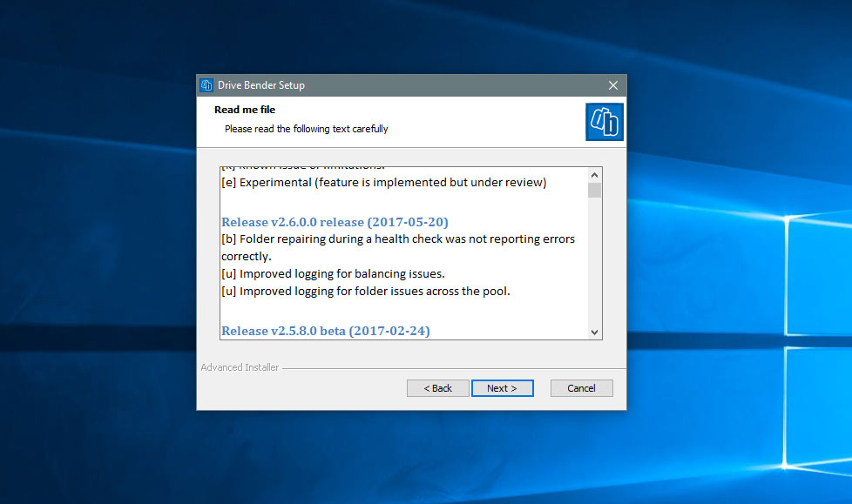Image resolution: width=852 pixels, height=504 pixels.
Task: Click the 'Release v2.5.8.0 beta (2017-02-24)' heading
Action: 326,331
